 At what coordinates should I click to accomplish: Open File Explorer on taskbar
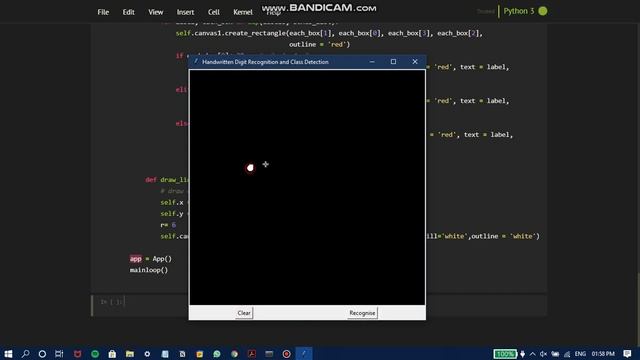[x=130, y=354]
